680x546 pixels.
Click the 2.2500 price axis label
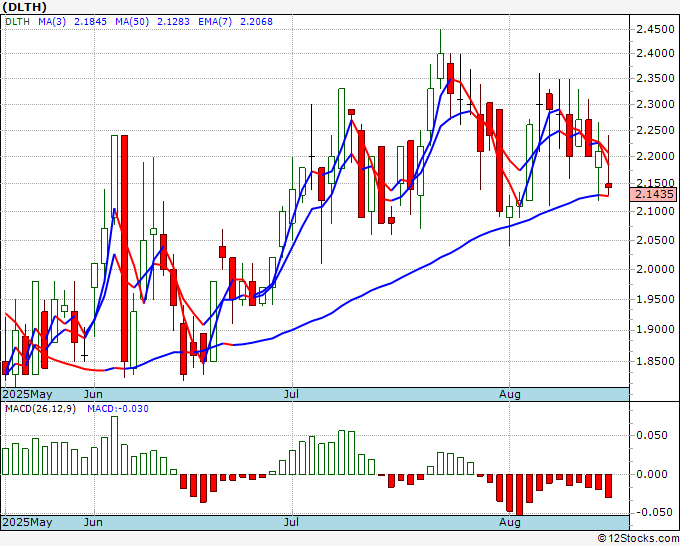pos(655,130)
